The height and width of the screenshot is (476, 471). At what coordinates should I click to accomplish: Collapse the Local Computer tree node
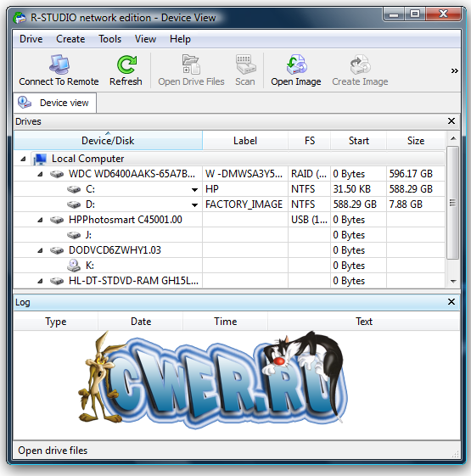(x=23, y=159)
